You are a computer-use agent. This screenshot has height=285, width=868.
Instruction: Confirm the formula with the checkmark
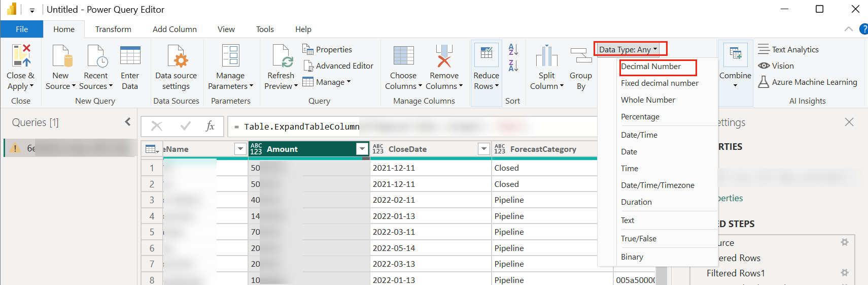pos(186,126)
